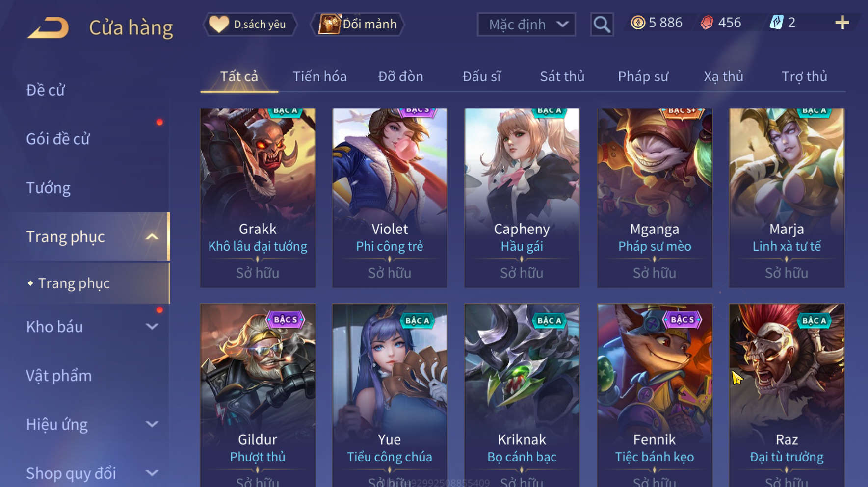Open Đổi mảnh fragment exchange
Viewport: 868px width, 487px height.
357,24
